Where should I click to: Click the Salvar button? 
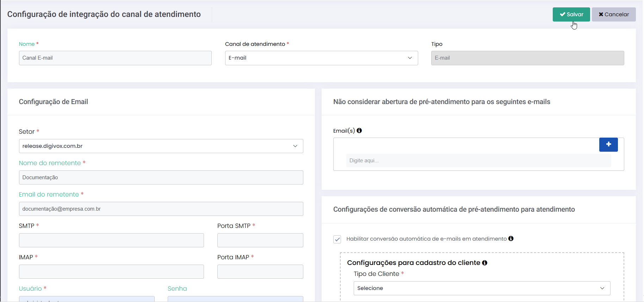571,14
